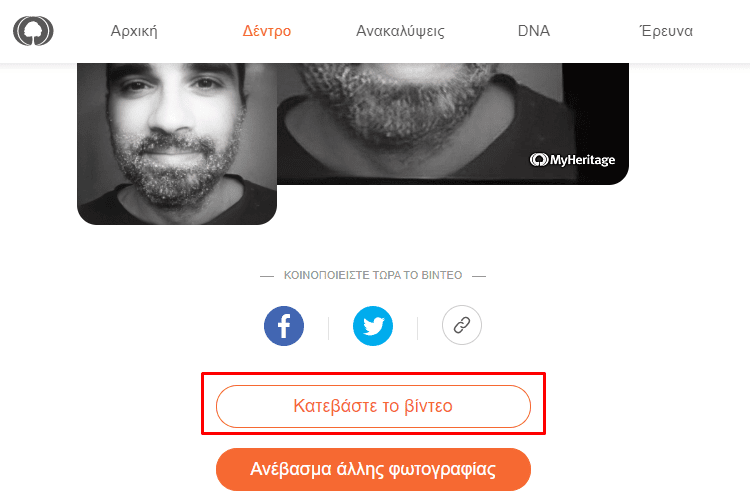
Task: Click the MyHeritage watermark on the video
Action: tap(572, 160)
